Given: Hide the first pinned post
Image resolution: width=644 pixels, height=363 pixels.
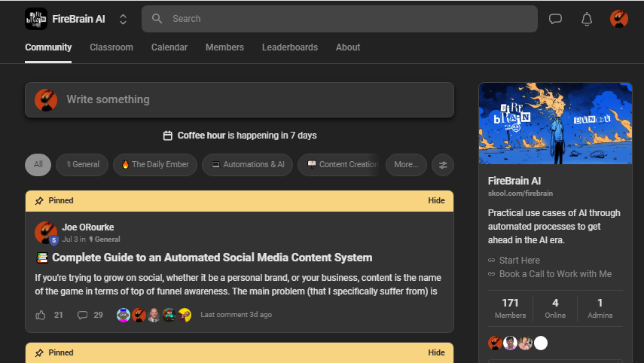Looking at the screenshot, I should coord(436,201).
